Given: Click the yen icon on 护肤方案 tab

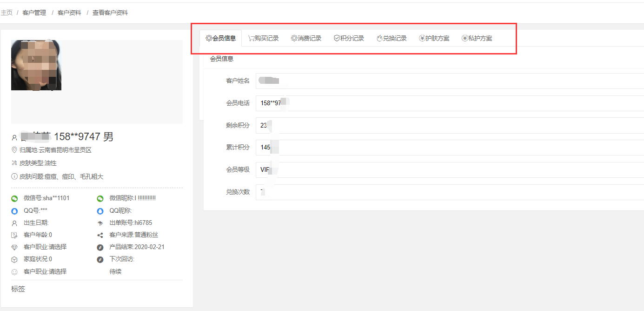Looking at the screenshot, I should 422,38.
